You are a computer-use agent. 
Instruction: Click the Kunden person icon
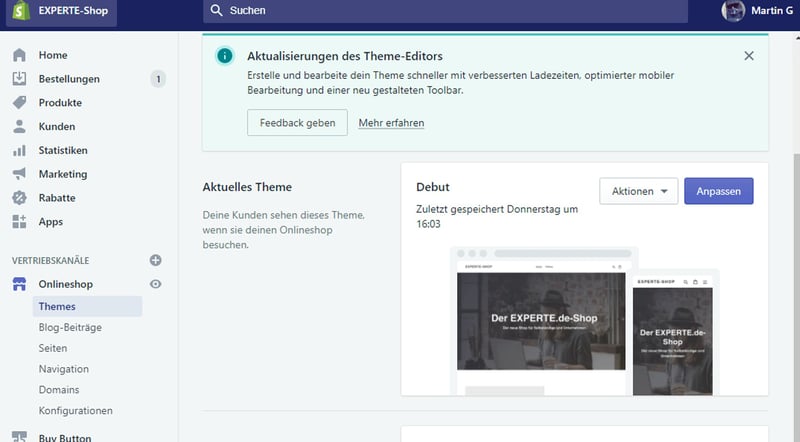point(19,127)
